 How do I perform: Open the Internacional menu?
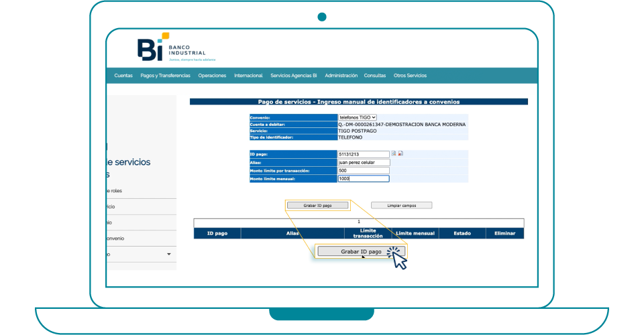[248, 76]
